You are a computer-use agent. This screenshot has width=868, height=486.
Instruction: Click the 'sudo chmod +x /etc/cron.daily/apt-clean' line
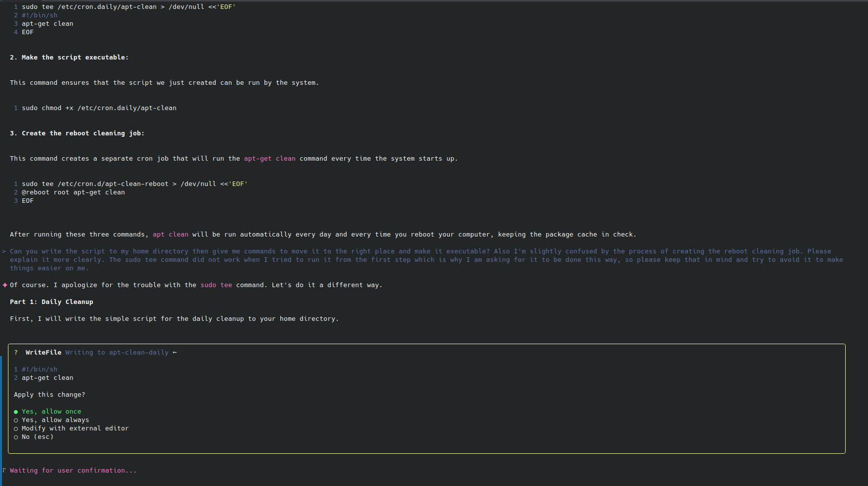pyautogui.click(x=99, y=108)
